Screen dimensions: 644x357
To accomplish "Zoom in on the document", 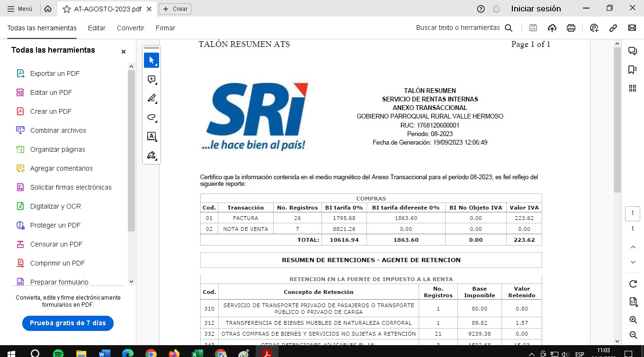I will (633, 320).
